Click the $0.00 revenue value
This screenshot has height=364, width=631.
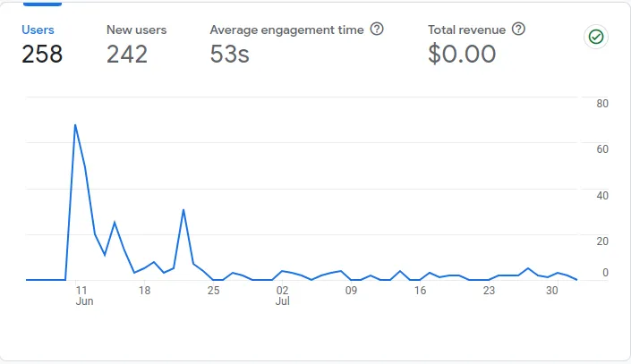point(462,55)
